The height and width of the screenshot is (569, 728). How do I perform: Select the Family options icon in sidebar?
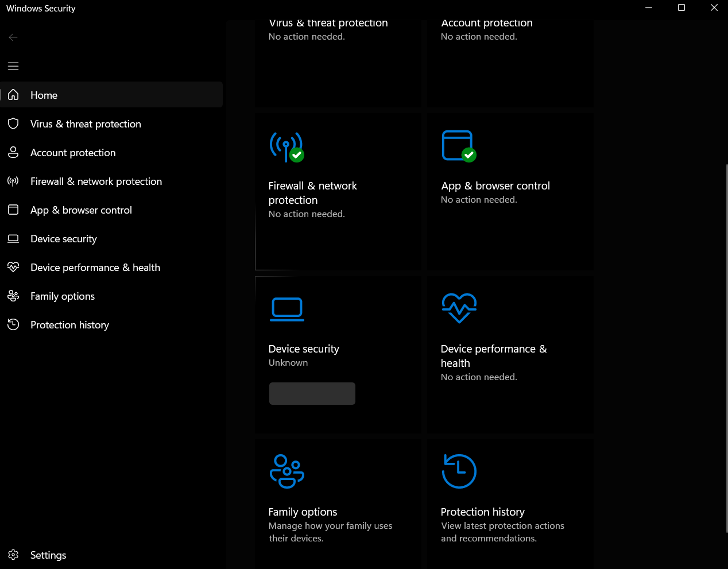coord(13,296)
